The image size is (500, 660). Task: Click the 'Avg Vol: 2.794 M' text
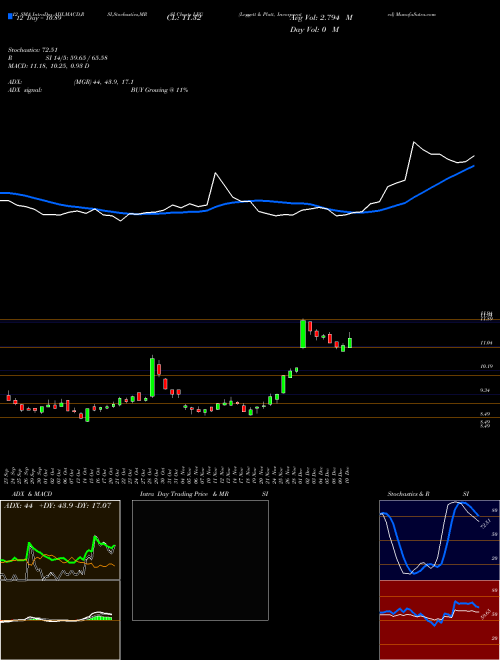point(321,18)
